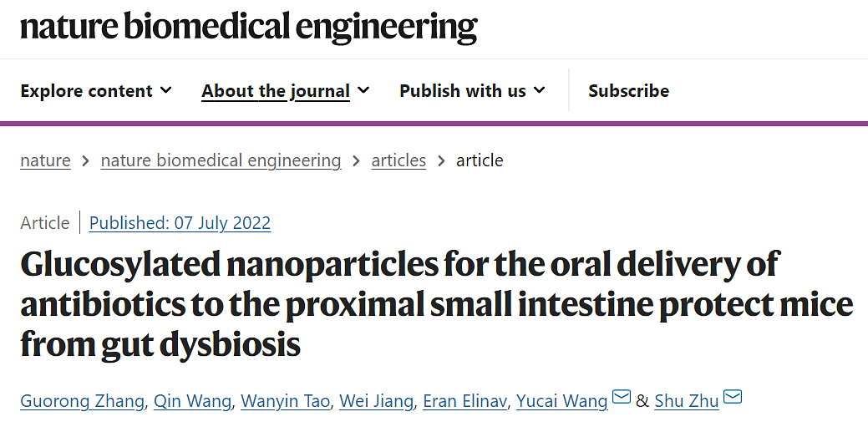Open author Wei Jiang's link
This screenshot has width=868, height=427.
tap(376, 401)
